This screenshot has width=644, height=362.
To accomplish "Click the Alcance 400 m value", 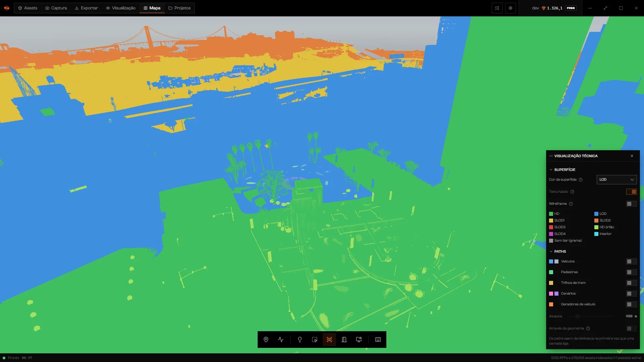I will pos(631,316).
